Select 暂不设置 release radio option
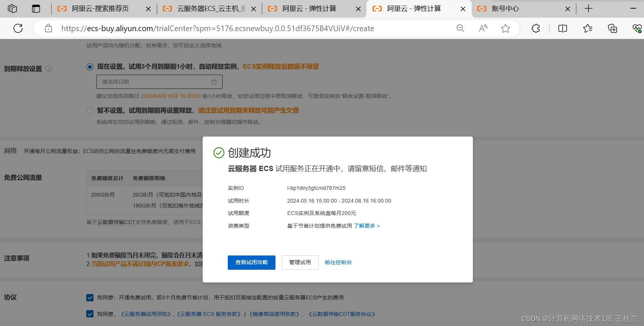This screenshot has height=326, width=644. (x=90, y=111)
